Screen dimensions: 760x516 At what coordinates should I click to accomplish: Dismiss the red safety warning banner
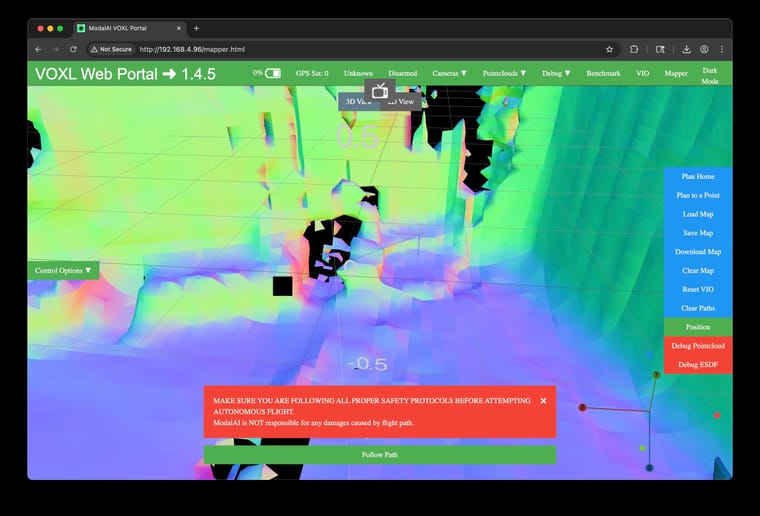click(543, 400)
